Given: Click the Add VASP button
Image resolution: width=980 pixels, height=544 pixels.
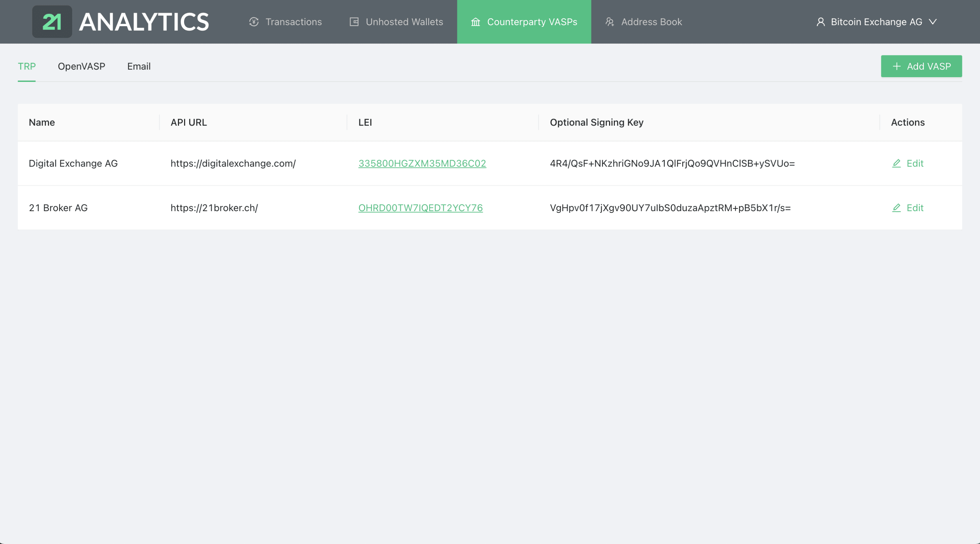Looking at the screenshot, I should [922, 66].
